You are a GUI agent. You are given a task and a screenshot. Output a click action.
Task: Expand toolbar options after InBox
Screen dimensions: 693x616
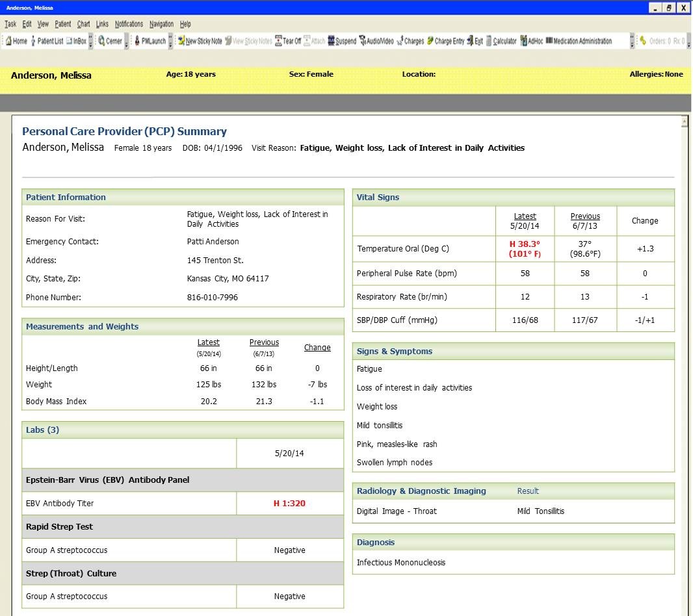[90, 41]
